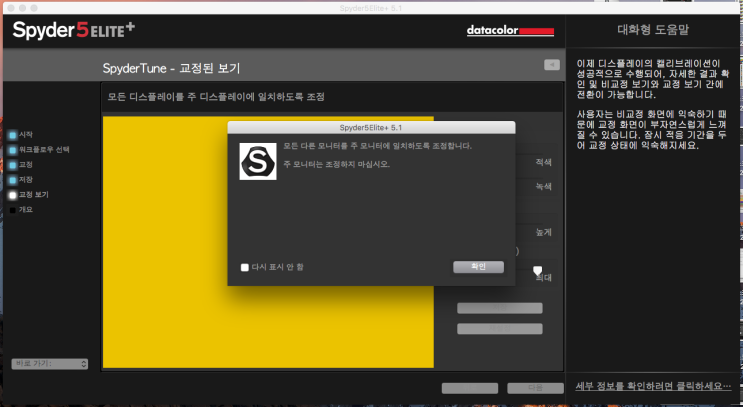The height and width of the screenshot is (407, 743).
Task: Click the yellow color preview area
Action: [268, 242]
